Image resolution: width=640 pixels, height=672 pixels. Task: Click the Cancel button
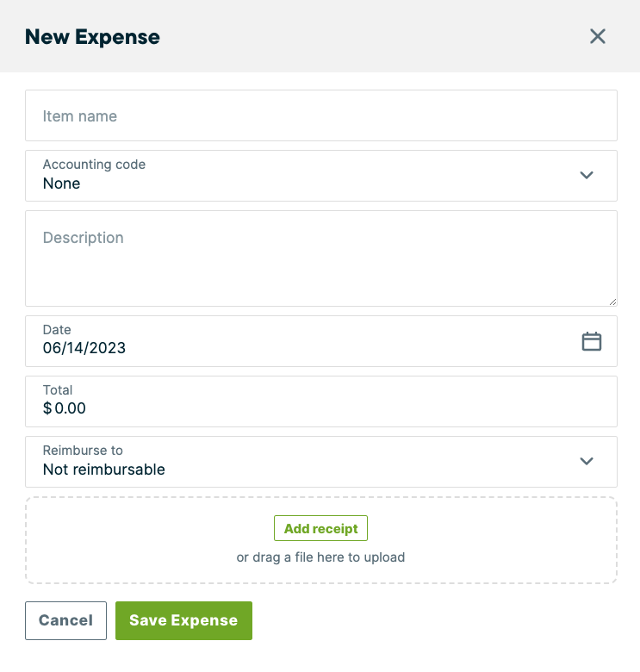pos(65,620)
